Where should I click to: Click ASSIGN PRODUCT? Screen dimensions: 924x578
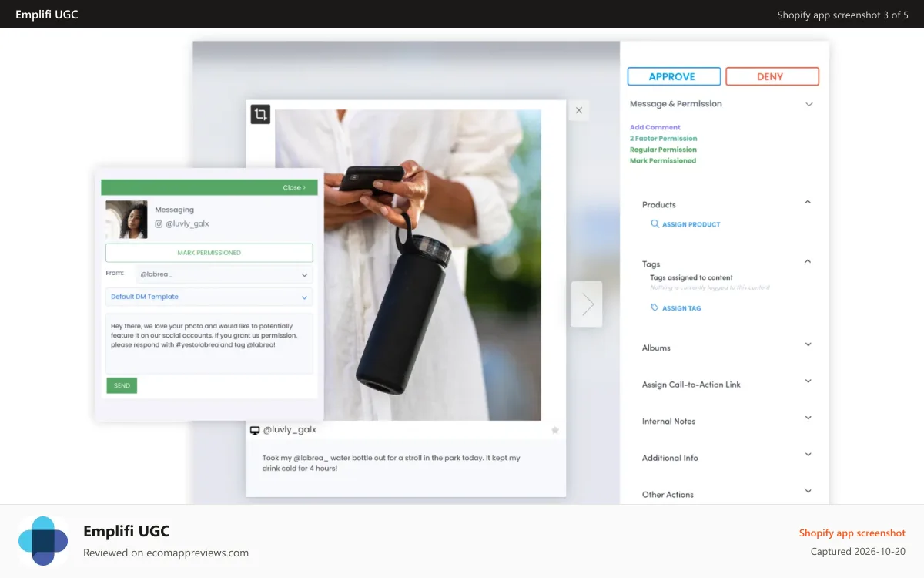point(691,224)
